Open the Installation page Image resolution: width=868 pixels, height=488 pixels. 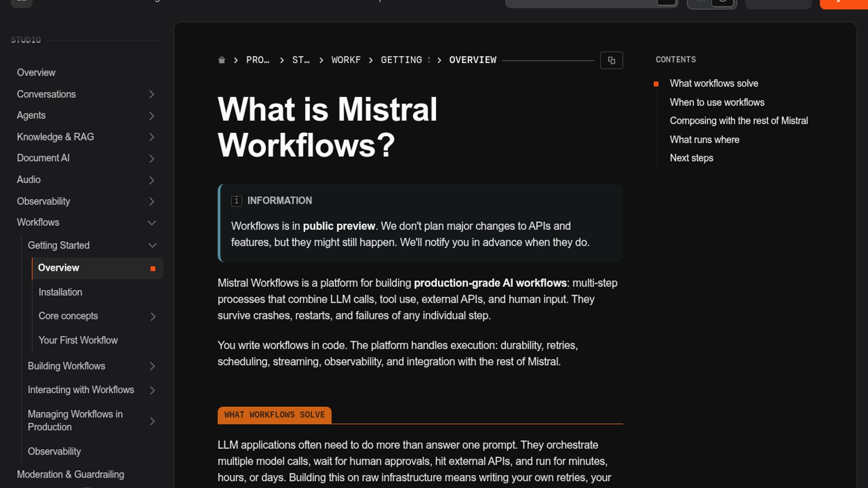[61, 292]
